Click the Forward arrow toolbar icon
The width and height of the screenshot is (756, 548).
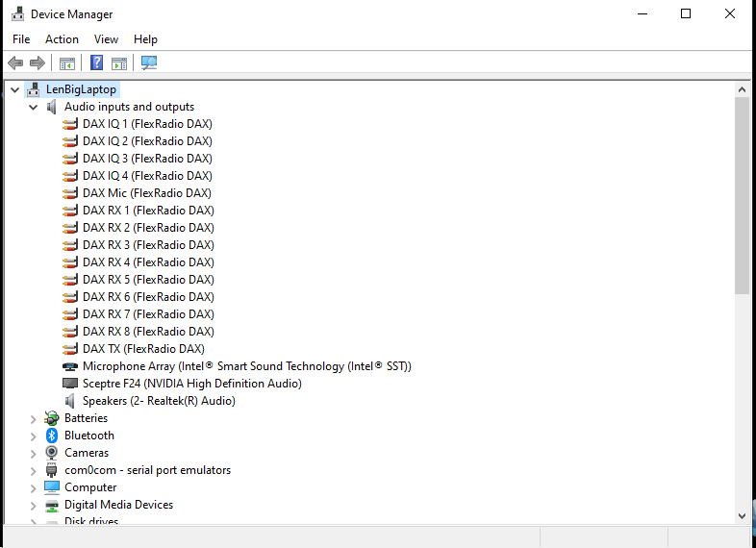[38, 62]
